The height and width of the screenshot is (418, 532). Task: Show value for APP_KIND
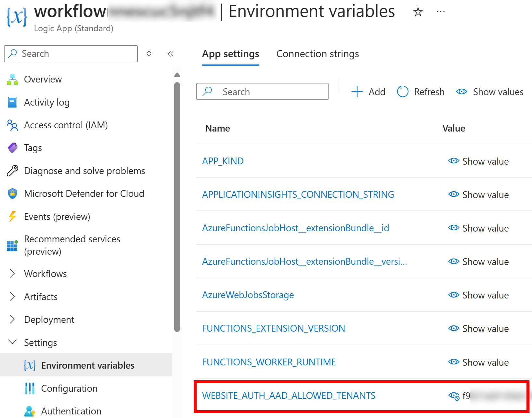(x=478, y=161)
